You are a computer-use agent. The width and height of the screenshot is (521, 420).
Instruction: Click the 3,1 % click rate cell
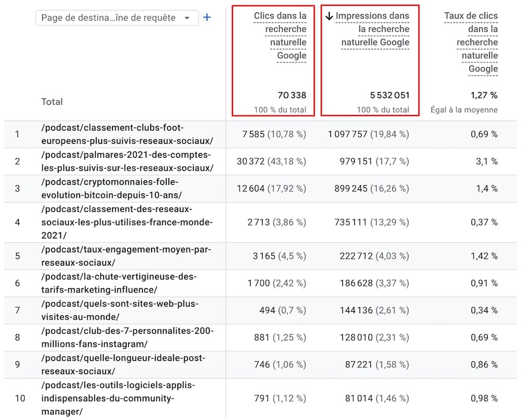pyautogui.click(x=487, y=161)
